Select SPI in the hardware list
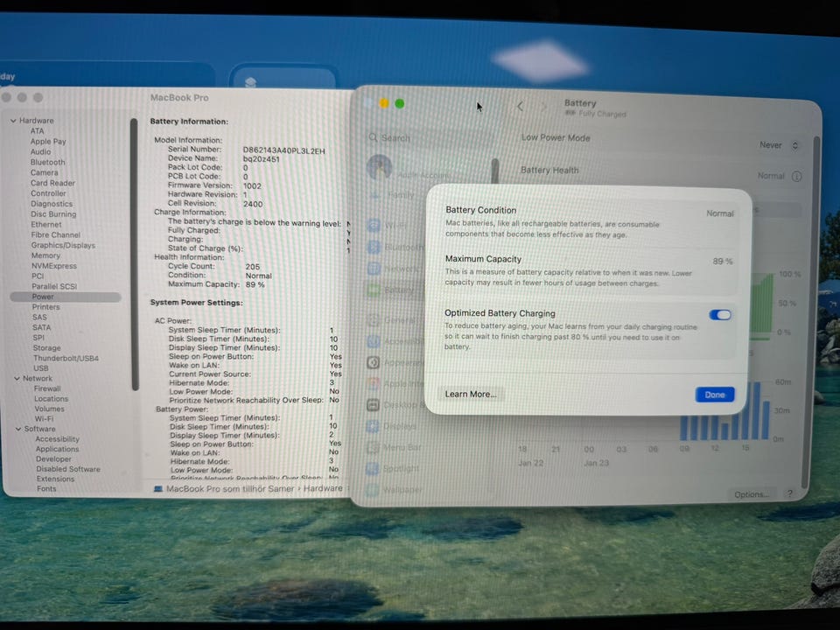Screen dimensions: 840x630 point(38,338)
